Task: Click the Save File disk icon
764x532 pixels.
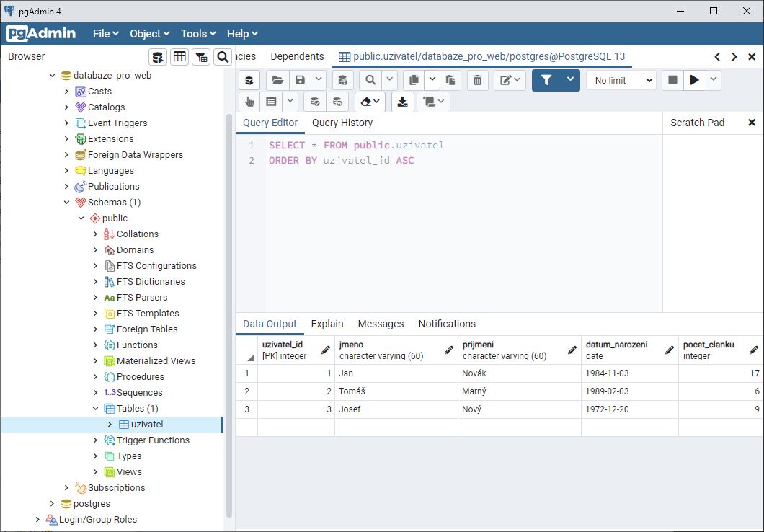Action: click(x=300, y=80)
